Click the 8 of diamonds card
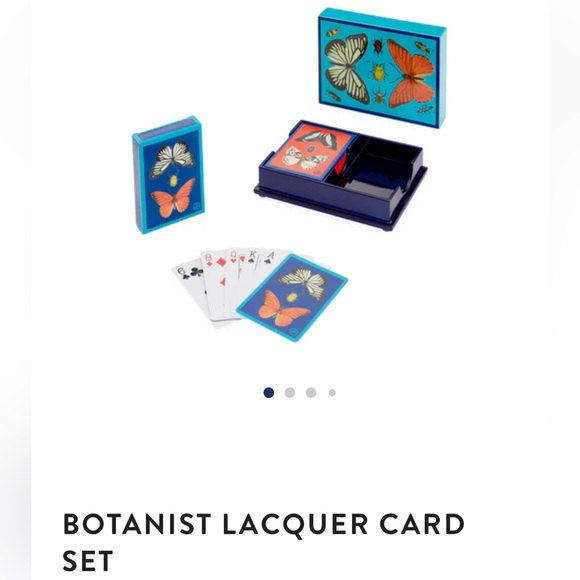The width and height of the screenshot is (580, 580). tap(214, 281)
